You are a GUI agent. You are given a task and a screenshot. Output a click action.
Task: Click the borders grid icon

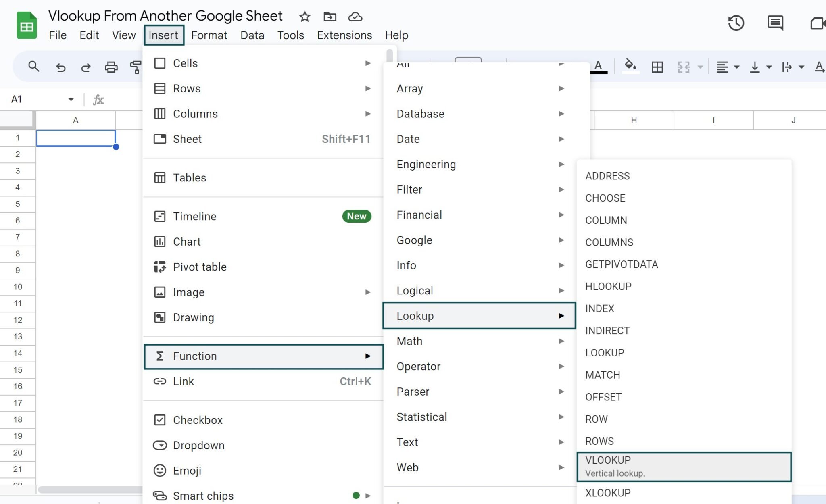pyautogui.click(x=657, y=67)
